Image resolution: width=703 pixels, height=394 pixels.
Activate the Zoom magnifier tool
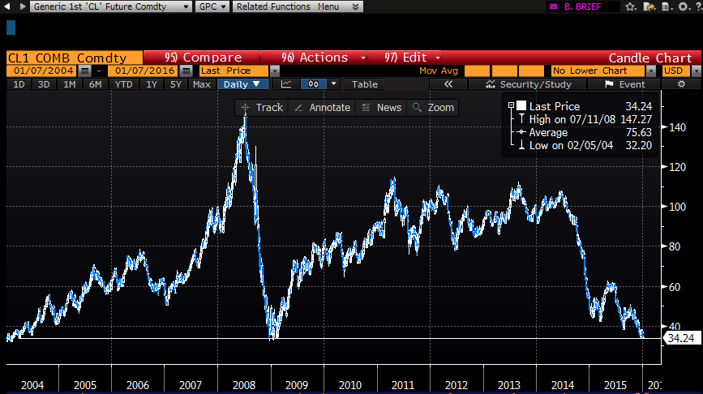[433, 108]
